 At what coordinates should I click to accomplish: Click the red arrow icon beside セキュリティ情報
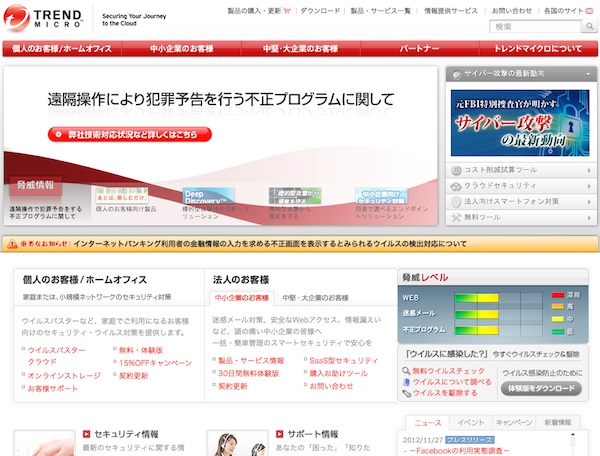(x=87, y=434)
